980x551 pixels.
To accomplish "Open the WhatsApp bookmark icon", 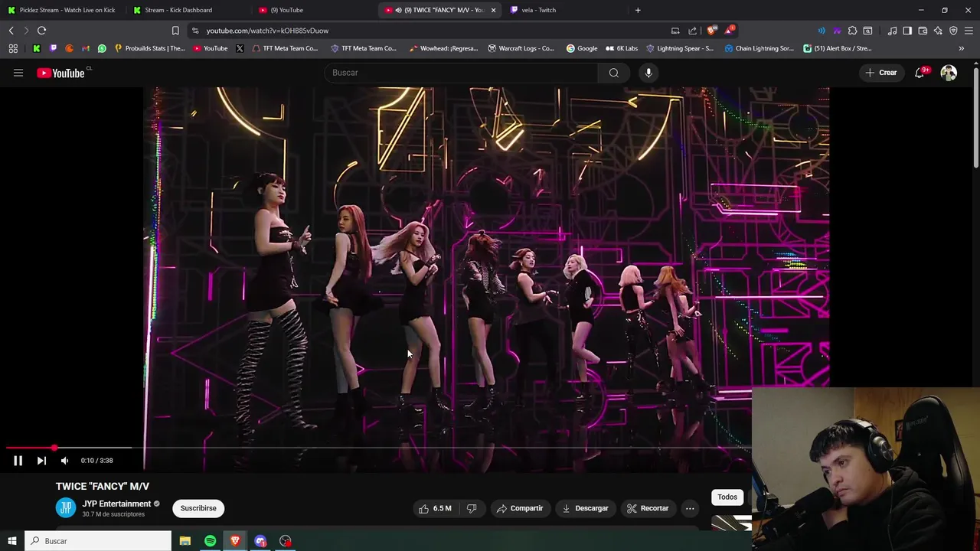I will (x=102, y=48).
